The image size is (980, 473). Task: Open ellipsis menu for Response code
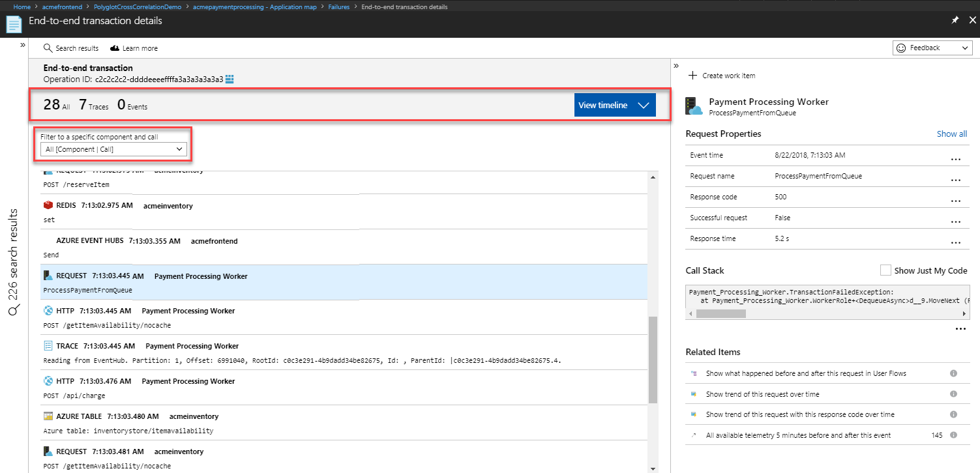pyautogui.click(x=956, y=201)
